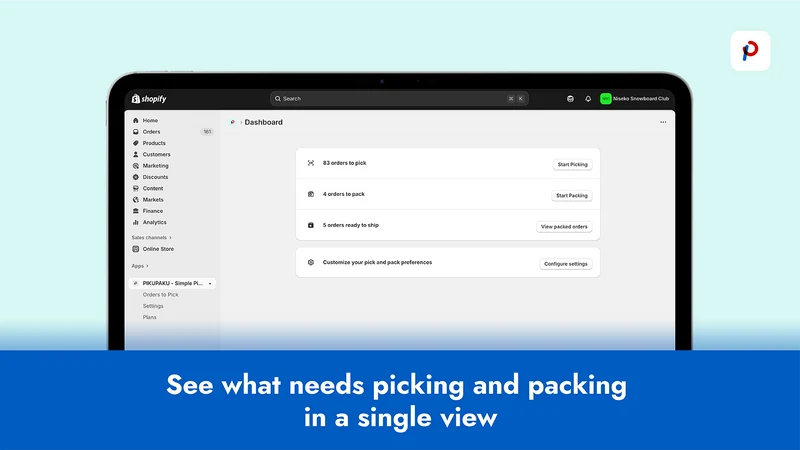Click the '83 orders to pick' text
The height and width of the screenshot is (450, 800).
344,163
